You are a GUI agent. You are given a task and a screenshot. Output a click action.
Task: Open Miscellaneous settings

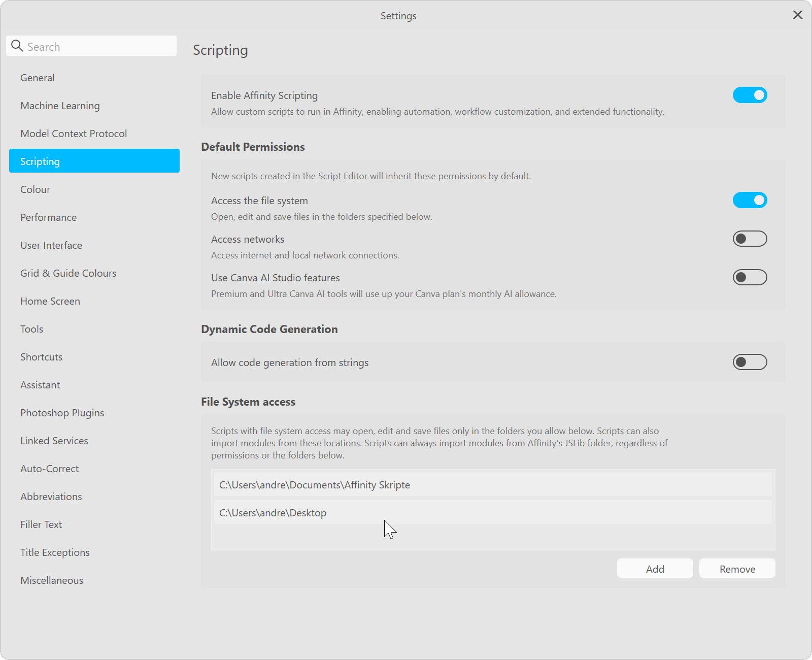click(94, 580)
